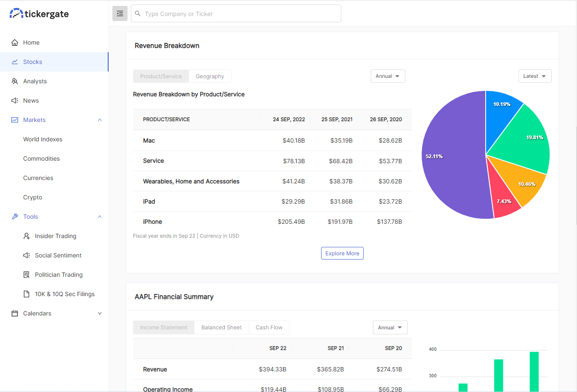Click the 26 SEP, 2020 column header
This screenshot has height=392, width=577.
[x=386, y=119]
